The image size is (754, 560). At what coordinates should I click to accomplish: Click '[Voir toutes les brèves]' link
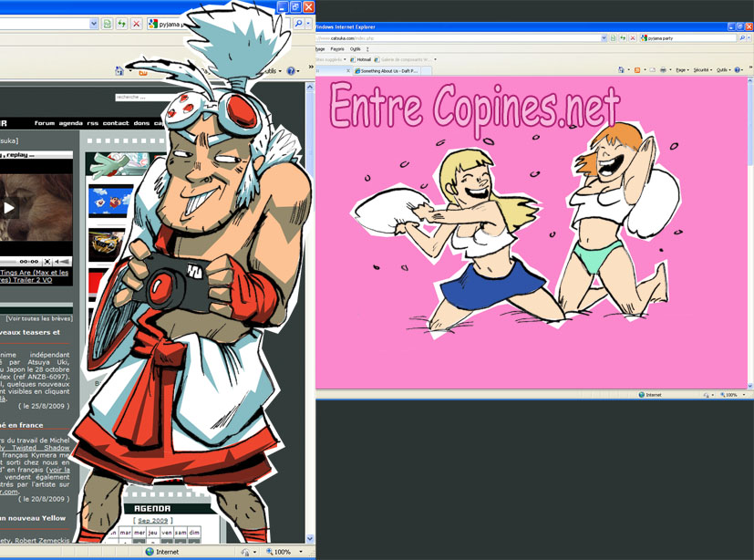39,318
